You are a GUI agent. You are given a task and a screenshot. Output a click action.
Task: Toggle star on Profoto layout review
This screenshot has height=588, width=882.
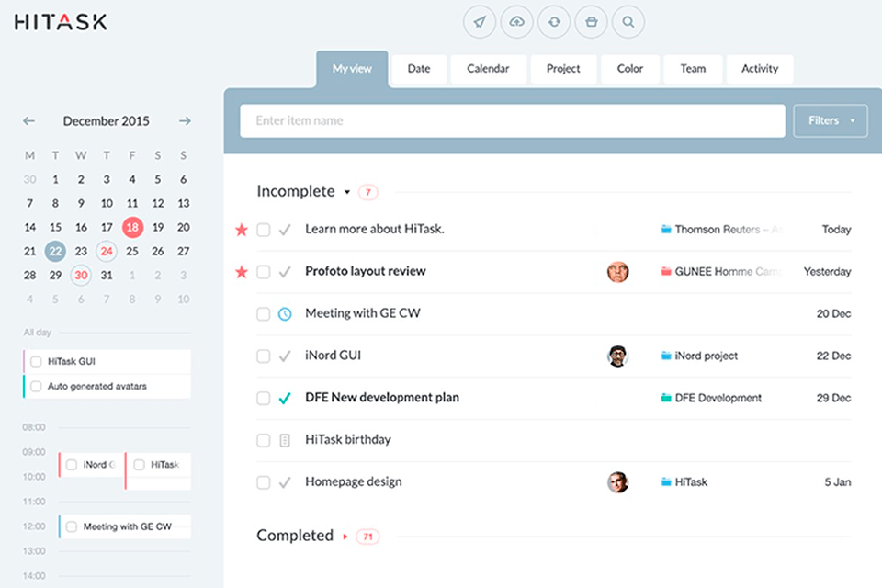point(242,272)
